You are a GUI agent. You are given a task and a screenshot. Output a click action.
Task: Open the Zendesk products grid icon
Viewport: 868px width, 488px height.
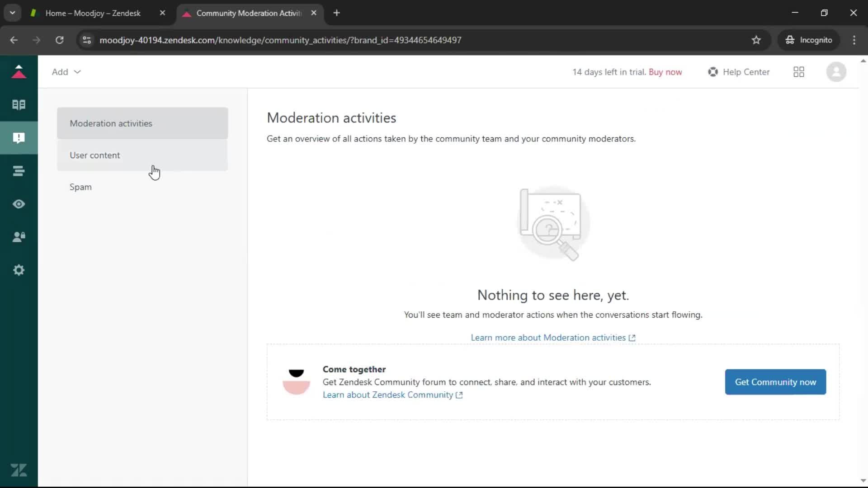[799, 72]
